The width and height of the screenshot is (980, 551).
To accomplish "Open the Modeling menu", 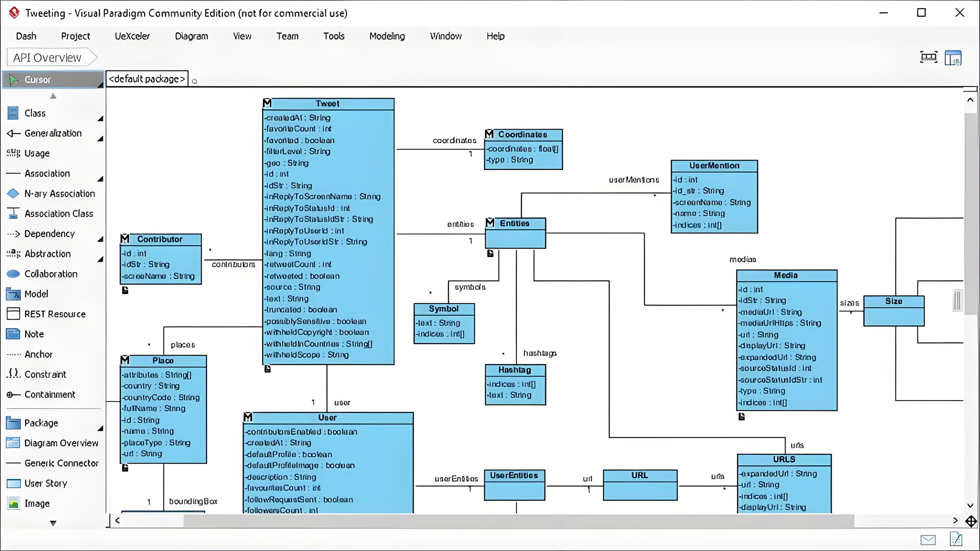I will 387,36.
